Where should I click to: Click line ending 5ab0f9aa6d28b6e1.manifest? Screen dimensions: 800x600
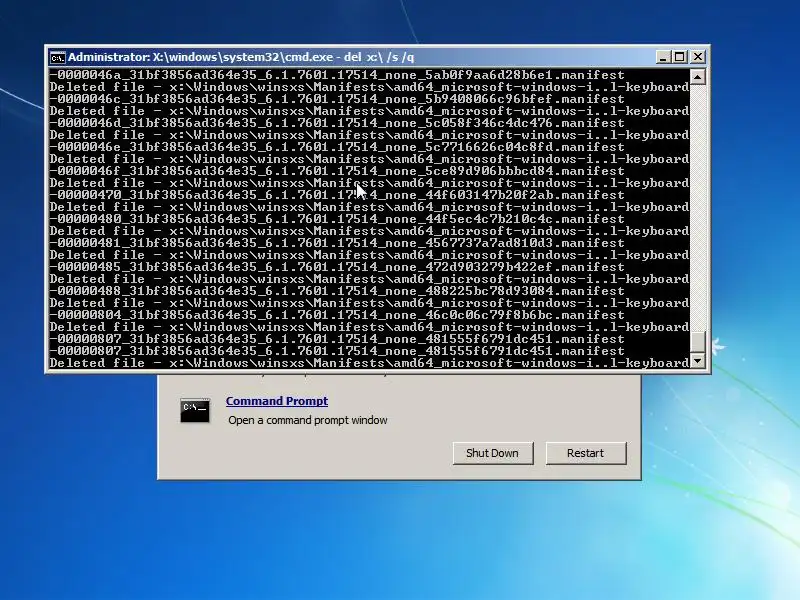coord(337,75)
